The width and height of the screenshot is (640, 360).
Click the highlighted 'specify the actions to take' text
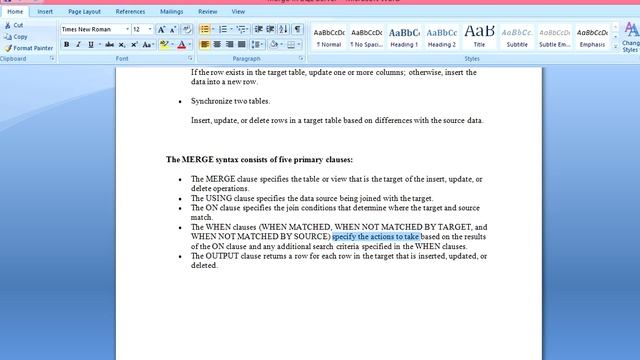(376, 237)
